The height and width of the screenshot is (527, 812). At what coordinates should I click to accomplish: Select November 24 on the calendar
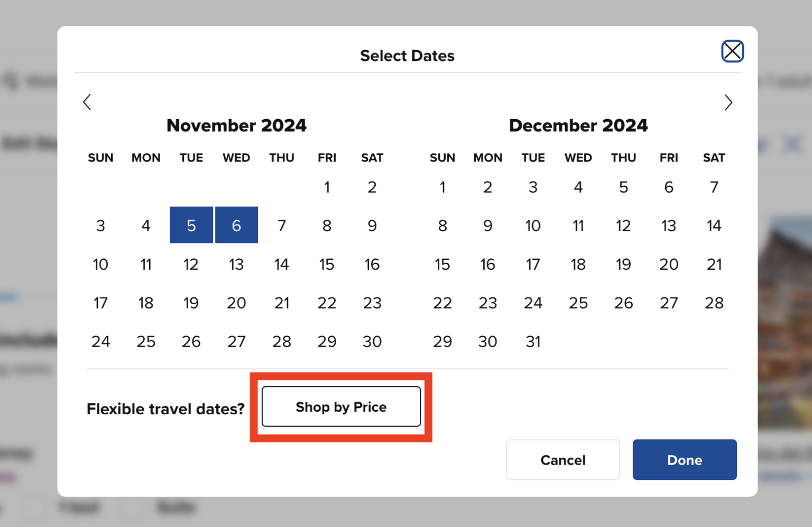pos(100,341)
